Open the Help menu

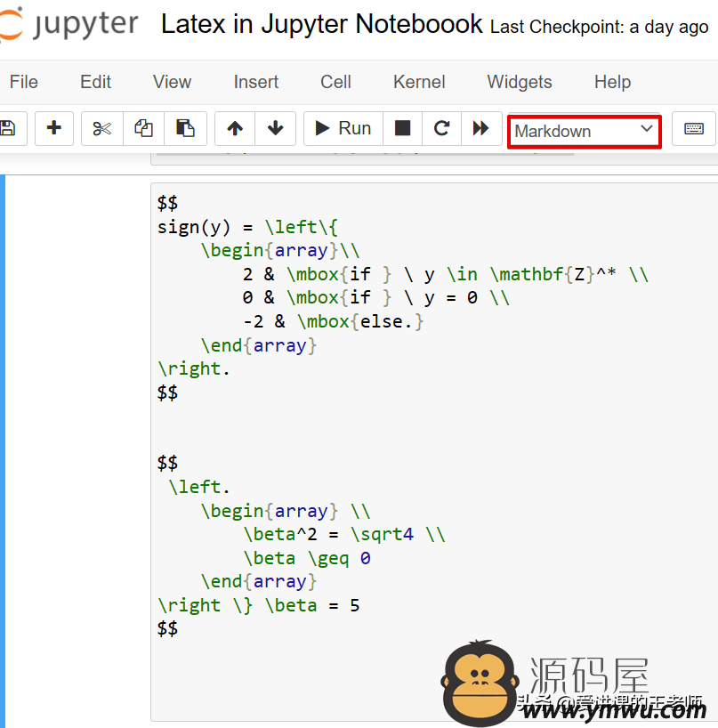click(613, 82)
